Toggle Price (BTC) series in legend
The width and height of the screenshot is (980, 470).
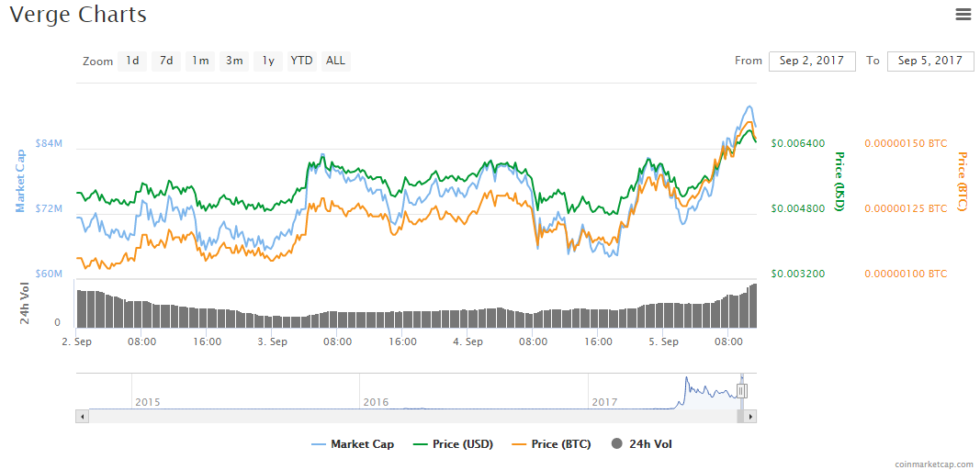(x=552, y=444)
